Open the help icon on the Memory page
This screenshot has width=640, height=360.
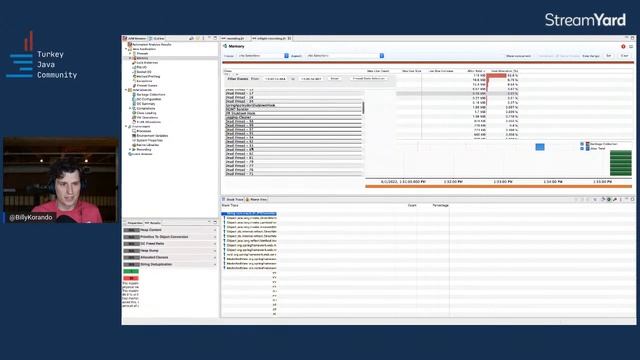pyautogui.click(x=623, y=47)
